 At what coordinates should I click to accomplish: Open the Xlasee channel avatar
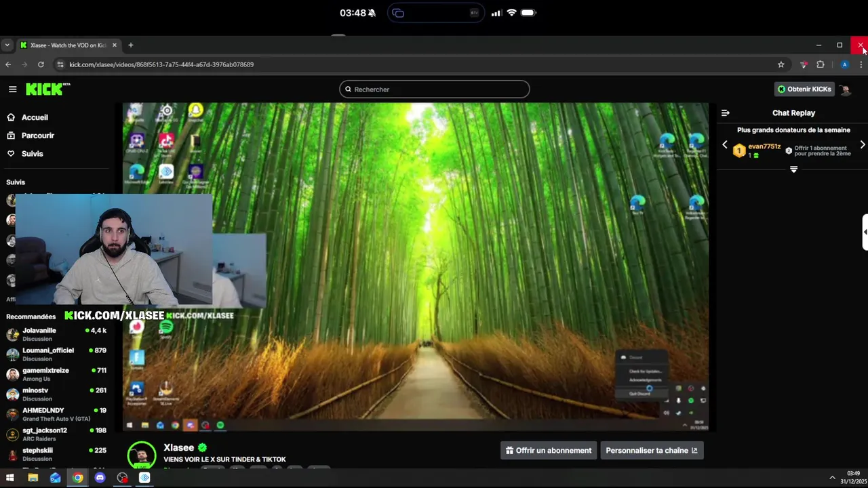[x=142, y=455]
